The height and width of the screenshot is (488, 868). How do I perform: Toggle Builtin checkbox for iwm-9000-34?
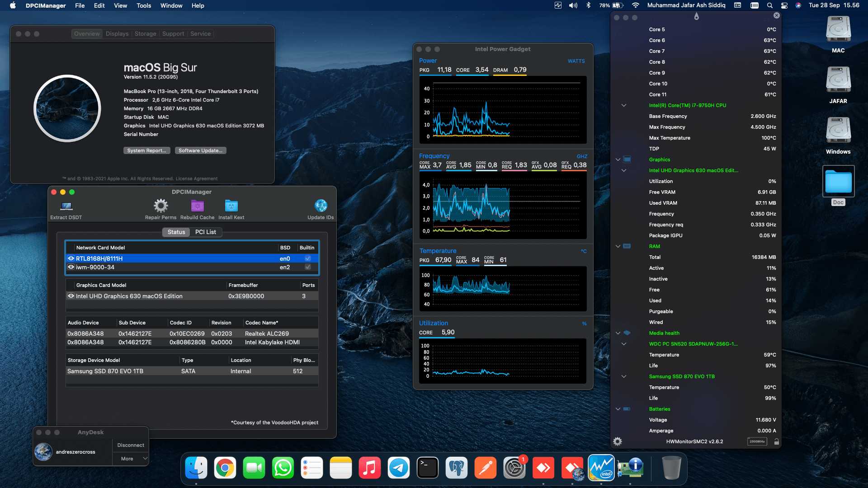click(x=308, y=267)
